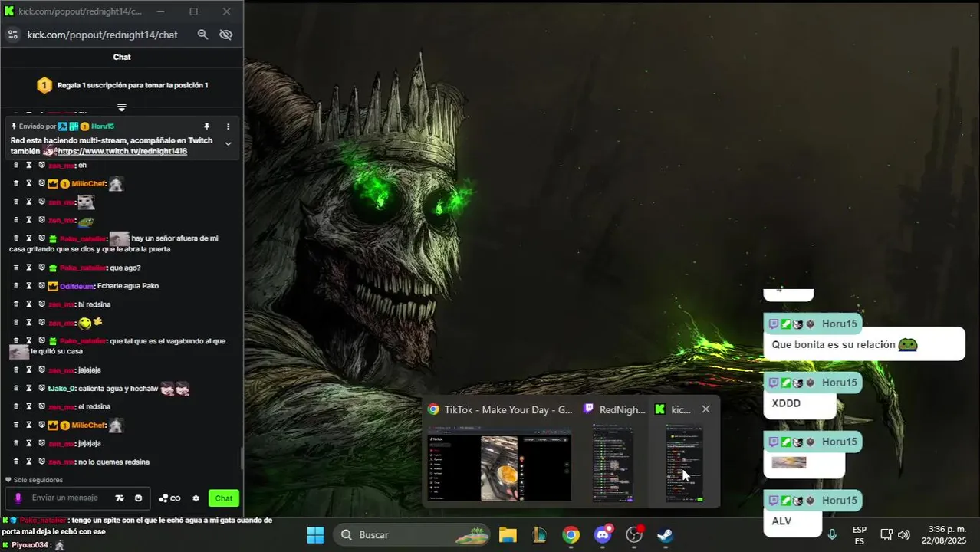Open File Explorer from taskbar
The height and width of the screenshot is (552, 980).
tap(508, 534)
